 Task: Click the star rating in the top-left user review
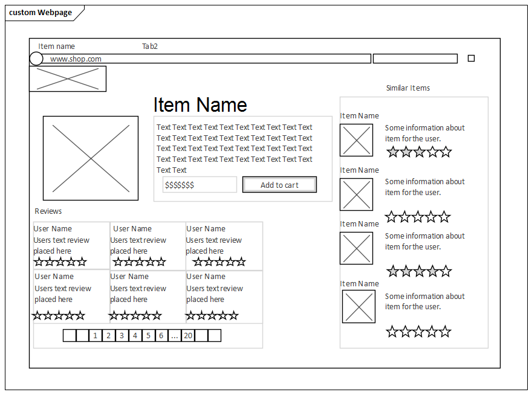point(60,262)
